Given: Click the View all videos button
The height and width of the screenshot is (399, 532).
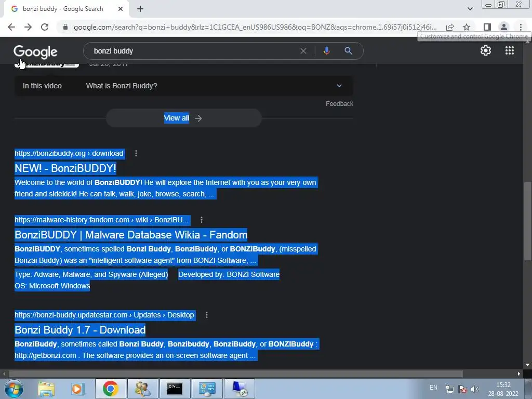Looking at the screenshot, I should [x=183, y=118].
